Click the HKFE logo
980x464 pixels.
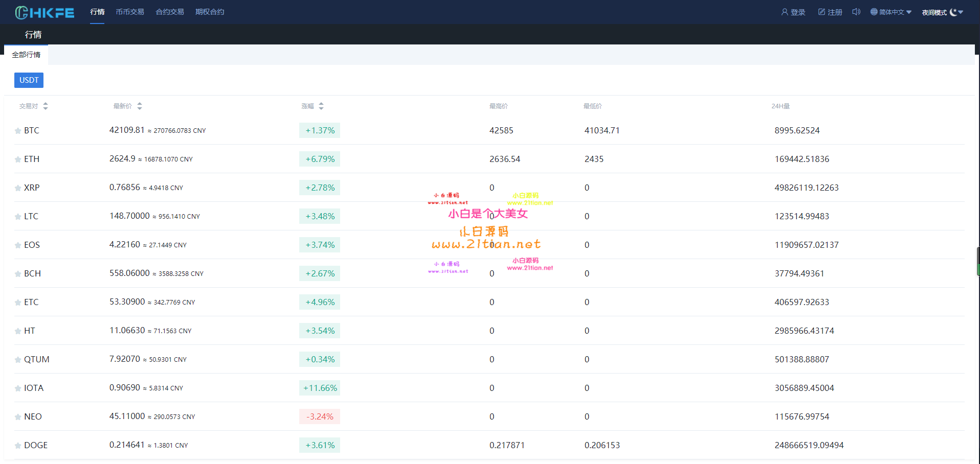tap(44, 12)
